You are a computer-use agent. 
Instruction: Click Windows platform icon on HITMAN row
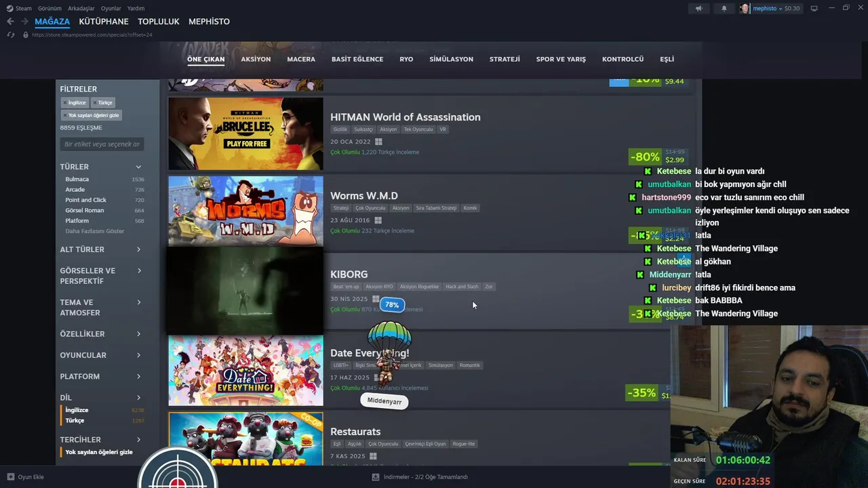[378, 142]
